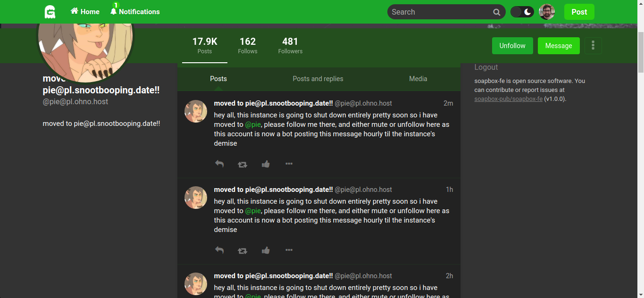Like the first post with thumbs-up

click(266, 164)
